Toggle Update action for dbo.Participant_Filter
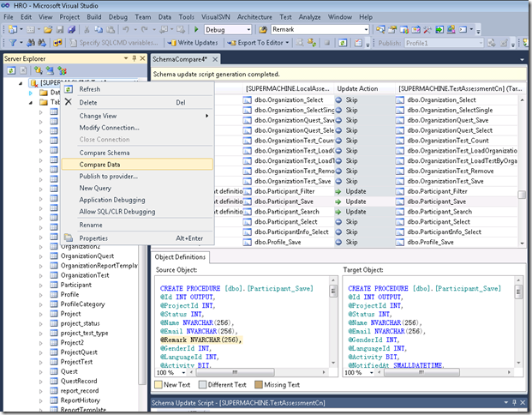This screenshot has height=415, width=532. tap(352, 191)
